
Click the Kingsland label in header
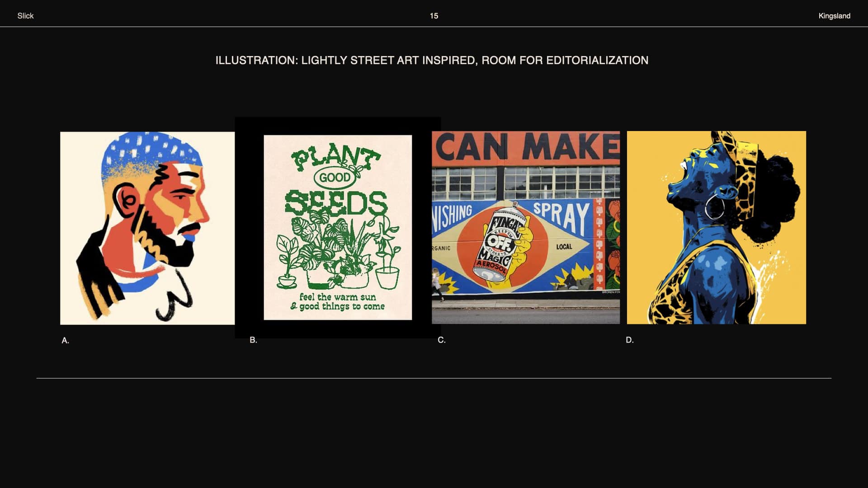(x=834, y=16)
